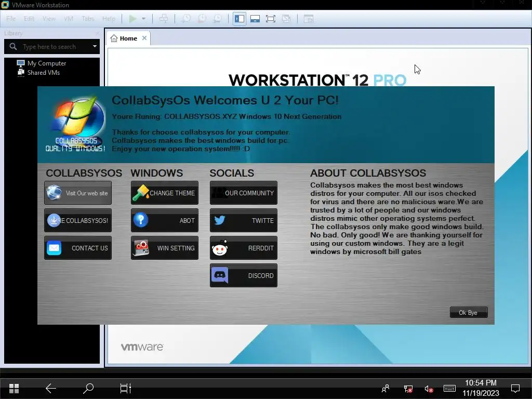Click the send Ctrl+Alt+Del toolbar icon

[x=164, y=19]
